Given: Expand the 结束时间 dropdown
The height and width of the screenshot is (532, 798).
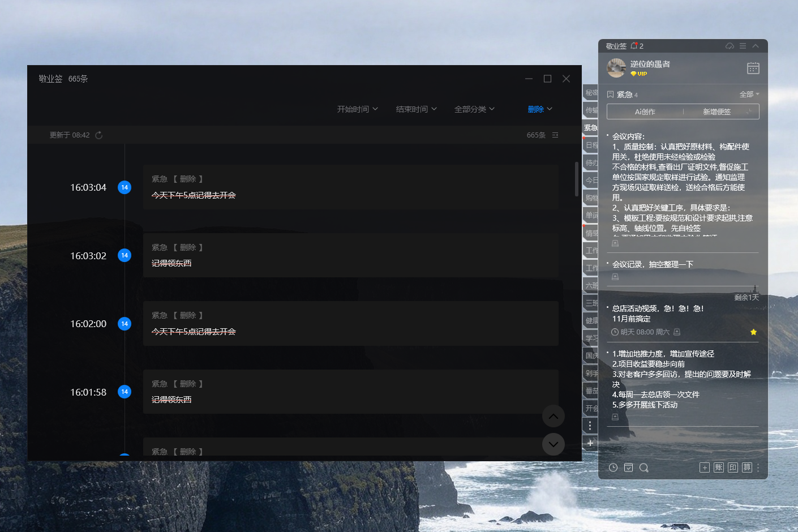Looking at the screenshot, I should [x=417, y=109].
